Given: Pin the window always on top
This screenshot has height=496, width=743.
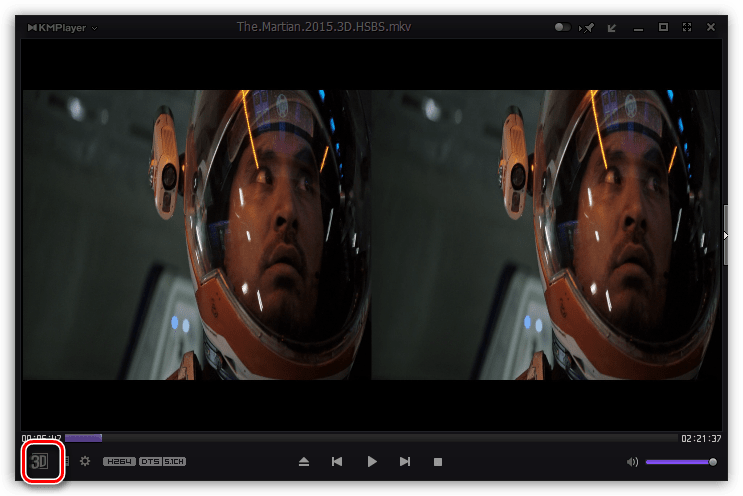Looking at the screenshot, I should [x=587, y=28].
